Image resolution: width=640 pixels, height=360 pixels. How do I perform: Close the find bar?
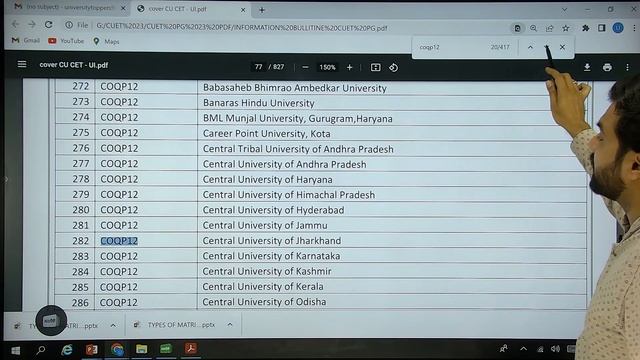click(x=562, y=47)
